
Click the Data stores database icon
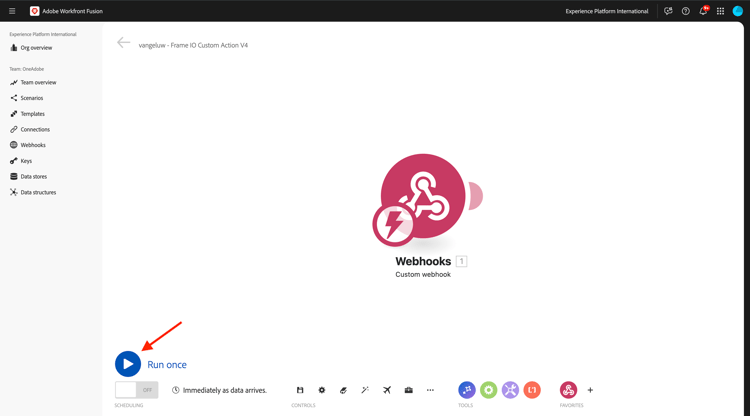point(13,176)
